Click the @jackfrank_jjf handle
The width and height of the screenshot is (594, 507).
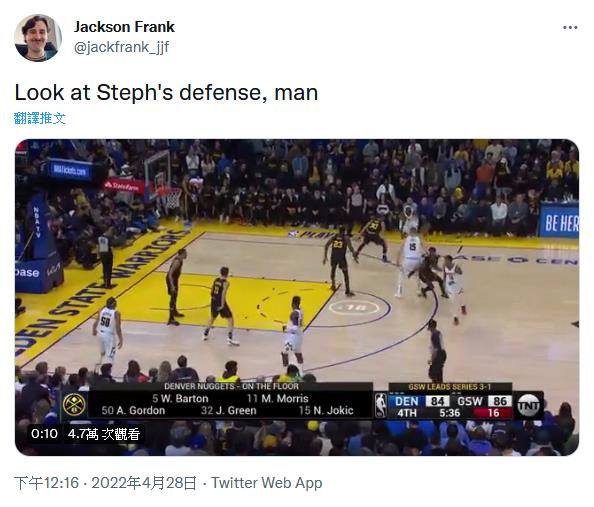121,47
